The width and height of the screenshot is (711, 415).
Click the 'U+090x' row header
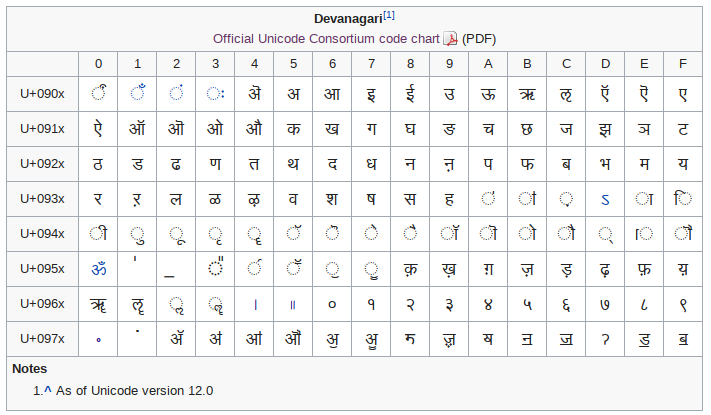[42, 94]
